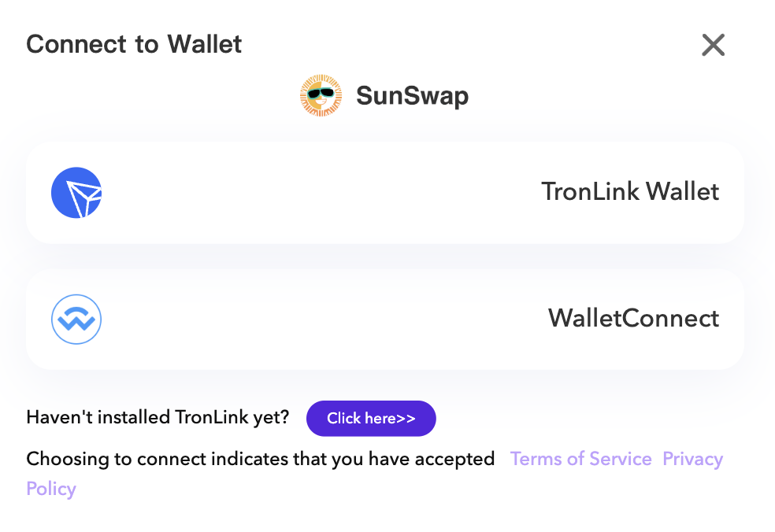
Task: Click the Policy word on last line
Action: (51, 489)
